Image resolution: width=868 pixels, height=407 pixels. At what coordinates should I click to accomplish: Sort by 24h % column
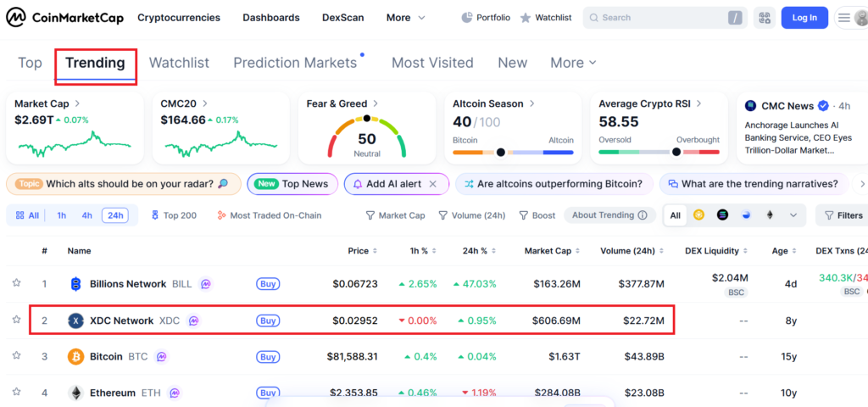[480, 251]
